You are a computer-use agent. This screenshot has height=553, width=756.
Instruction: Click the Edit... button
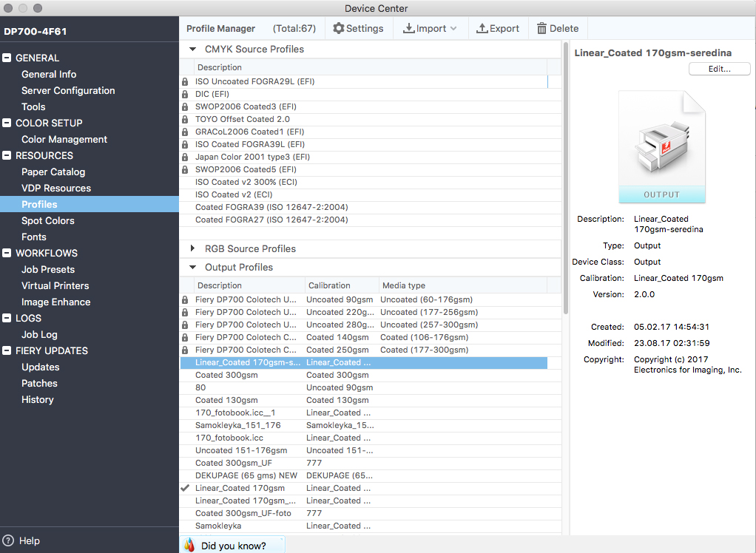click(x=719, y=69)
